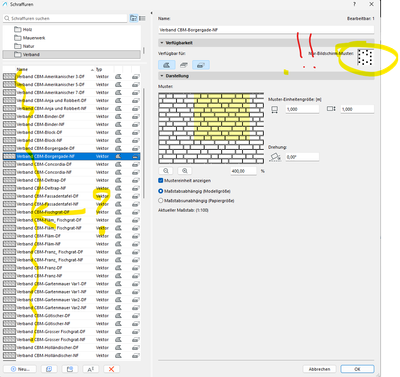Click drafting icon in Binder-DF row
Viewport: 400px width, 377px height.
(118, 116)
